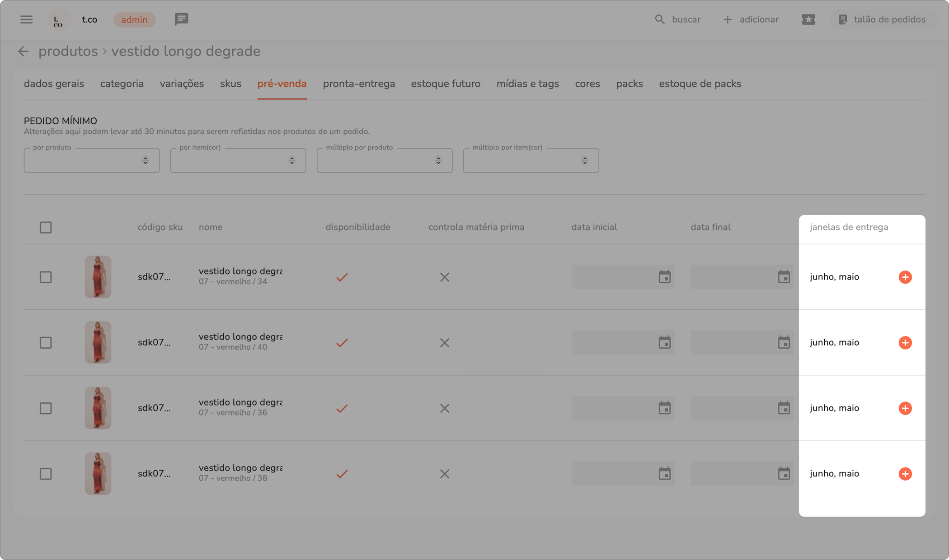Click the múltiplo por item(cor) stepper arrows
This screenshot has height=560, width=949.
tap(584, 160)
